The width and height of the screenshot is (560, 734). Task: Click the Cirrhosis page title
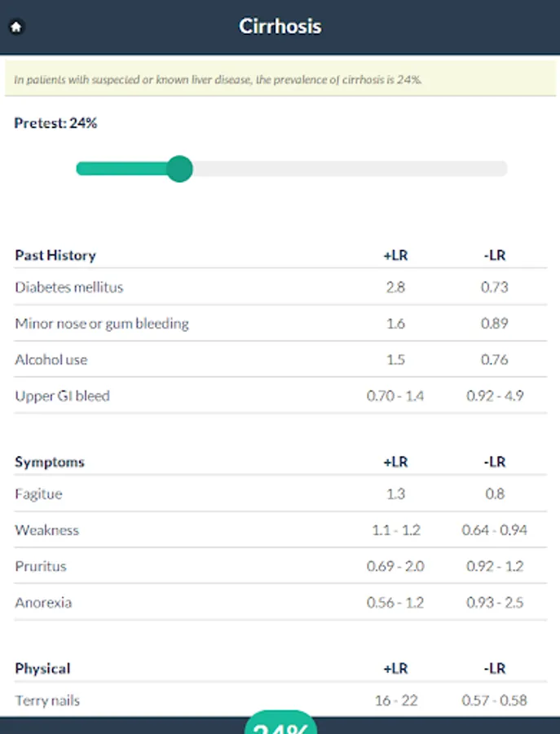tap(280, 26)
